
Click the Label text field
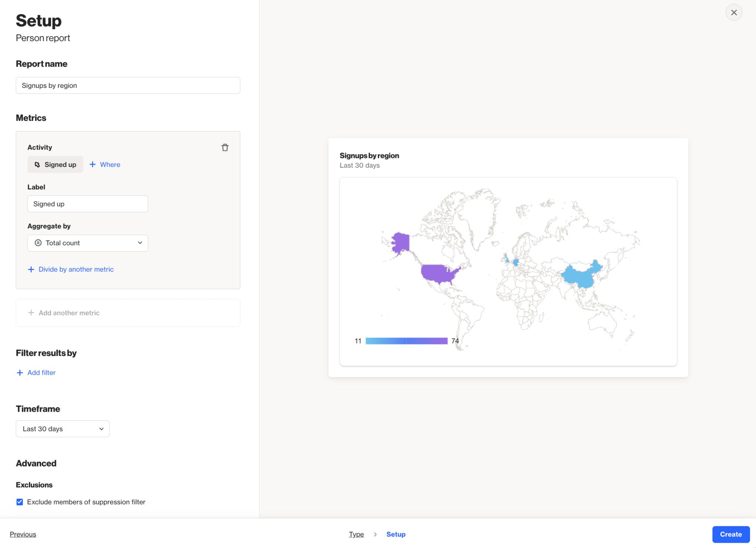tap(87, 204)
